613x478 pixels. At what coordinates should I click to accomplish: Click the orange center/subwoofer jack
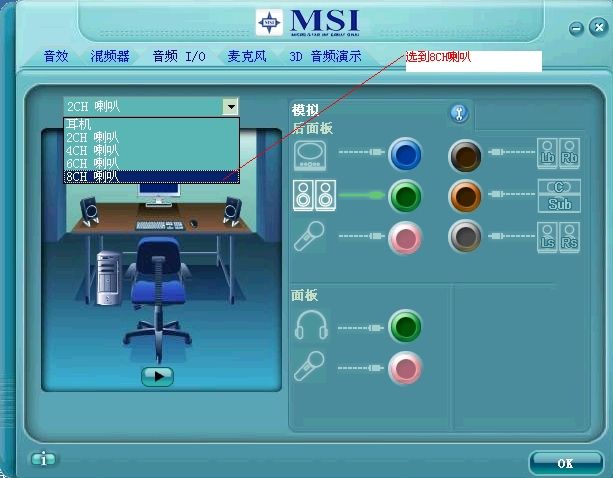pyautogui.click(x=465, y=196)
